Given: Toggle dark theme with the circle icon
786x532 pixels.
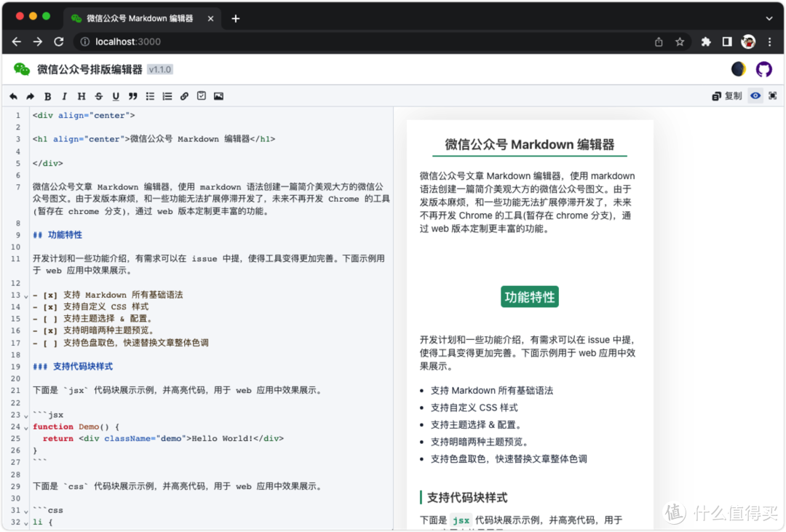Looking at the screenshot, I should (x=738, y=68).
